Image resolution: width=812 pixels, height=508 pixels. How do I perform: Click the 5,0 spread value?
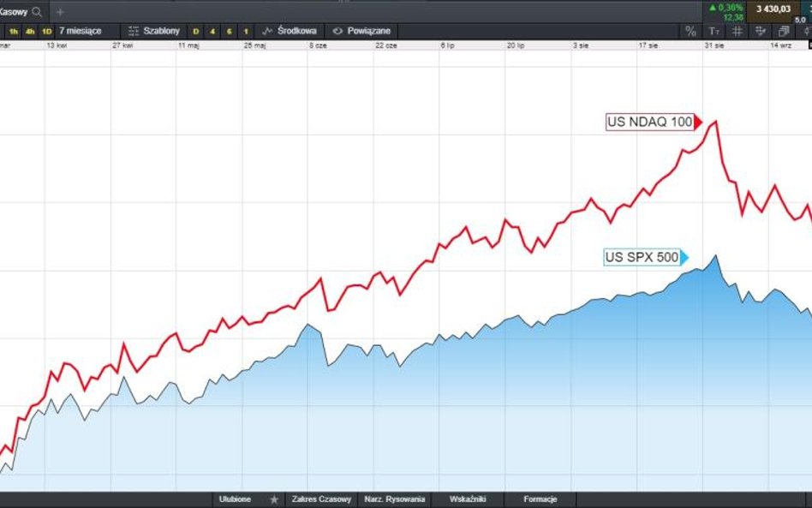click(x=800, y=20)
